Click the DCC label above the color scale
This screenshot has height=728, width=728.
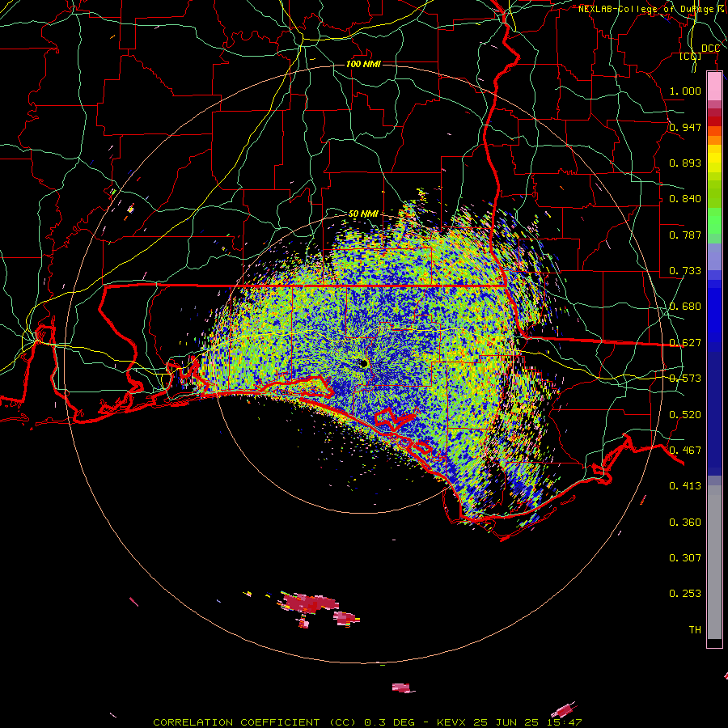(710, 49)
